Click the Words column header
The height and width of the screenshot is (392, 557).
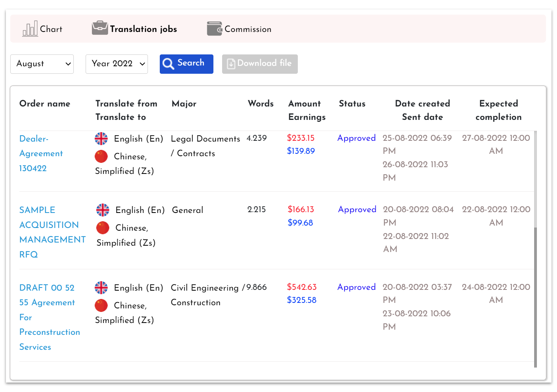pyautogui.click(x=261, y=104)
